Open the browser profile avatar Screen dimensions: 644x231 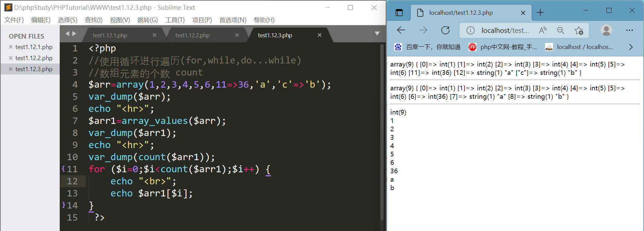point(606,30)
